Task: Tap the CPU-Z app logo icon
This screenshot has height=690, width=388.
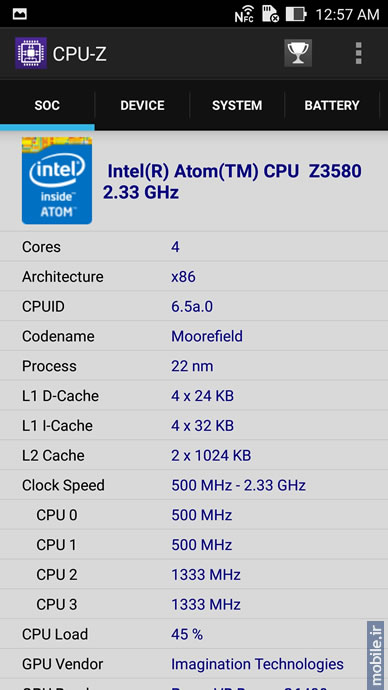Action: tap(31, 53)
